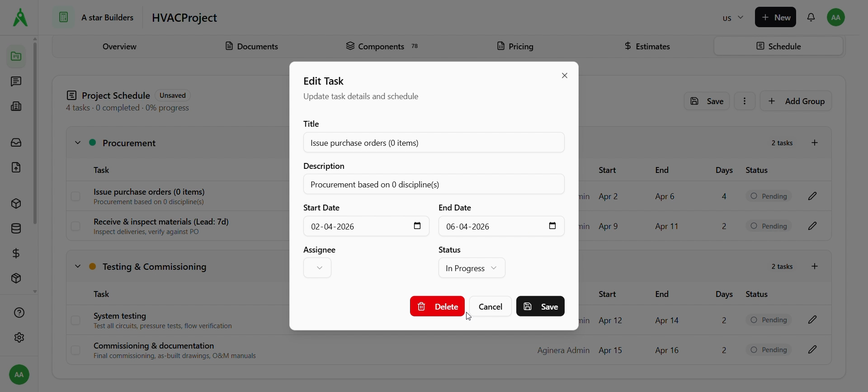Click into the Title input field

tap(434, 143)
